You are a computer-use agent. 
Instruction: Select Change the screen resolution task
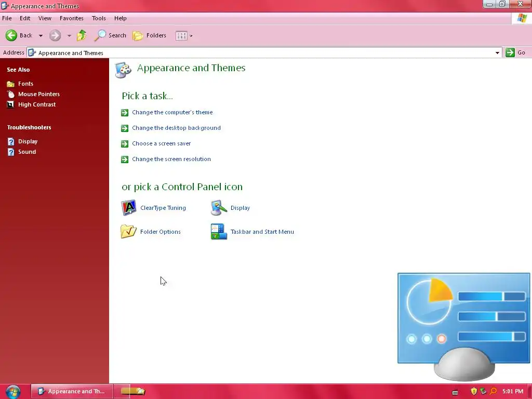pyautogui.click(x=171, y=159)
